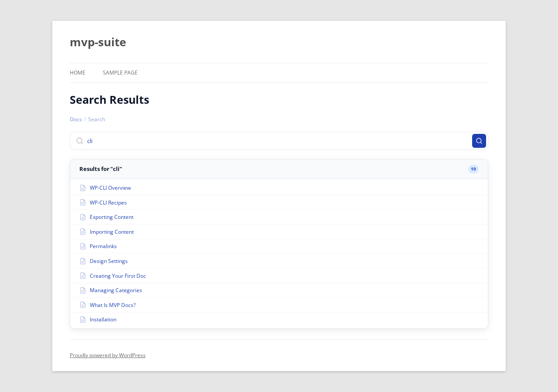Click the document icon beside Exporting Content
This screenshot has width=558, height=392.
tap(83, 217)
